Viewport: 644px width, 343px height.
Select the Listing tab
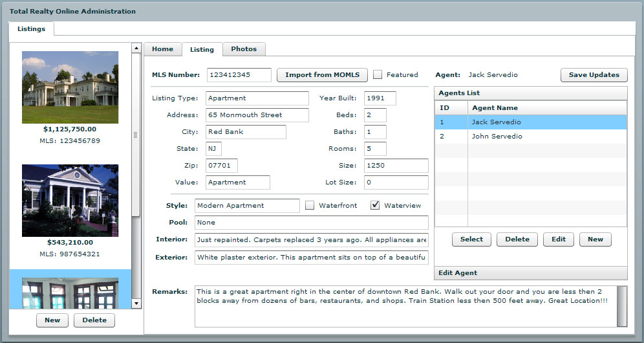(x=202, y=49)
